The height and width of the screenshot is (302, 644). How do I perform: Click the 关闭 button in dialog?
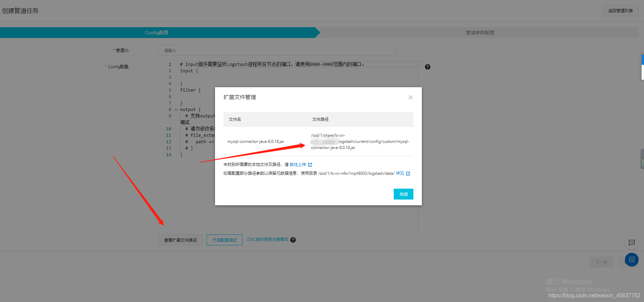point(403,194)
